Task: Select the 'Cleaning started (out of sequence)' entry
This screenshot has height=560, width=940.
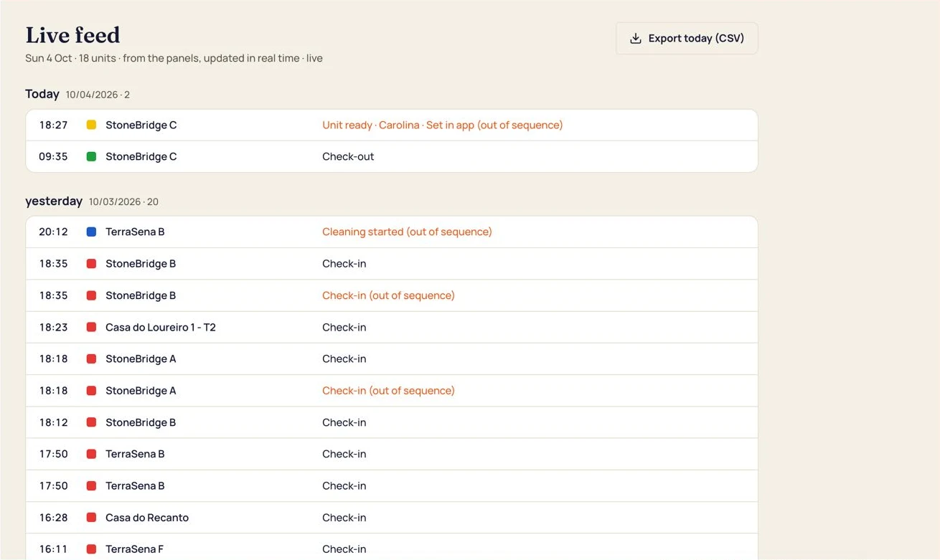Action: 407,232
